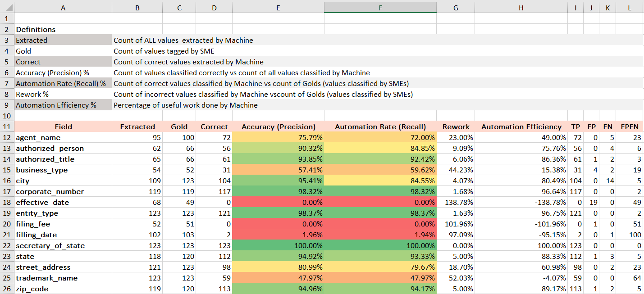Screen dimensions: 644x294
Task: Click 'Percentage of useful work done by Machine'
Action: pos(186,105)
